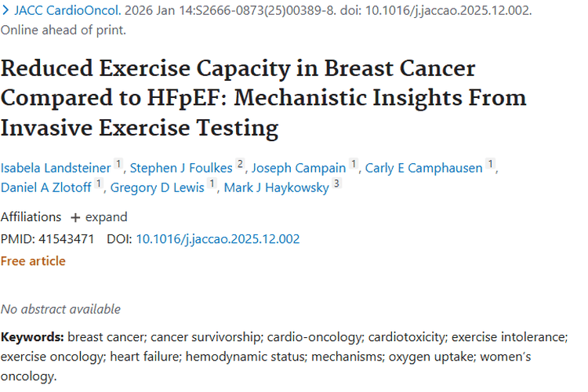Click affiliation superscript 2 after Foulkes
Viewport: 588px width, 392px height.
(240, 164)
